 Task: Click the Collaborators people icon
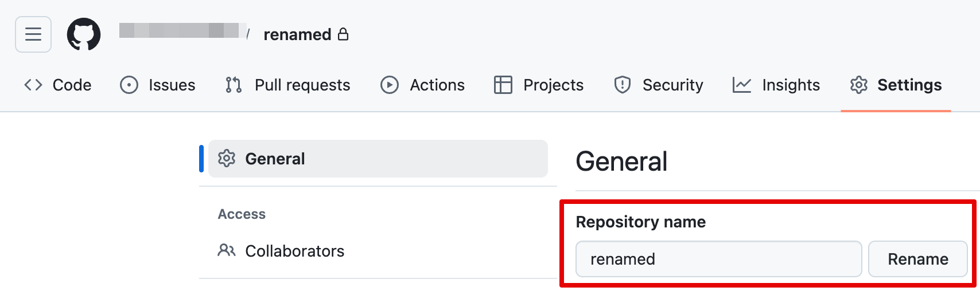pyautogui.click(x=227, y=251)
